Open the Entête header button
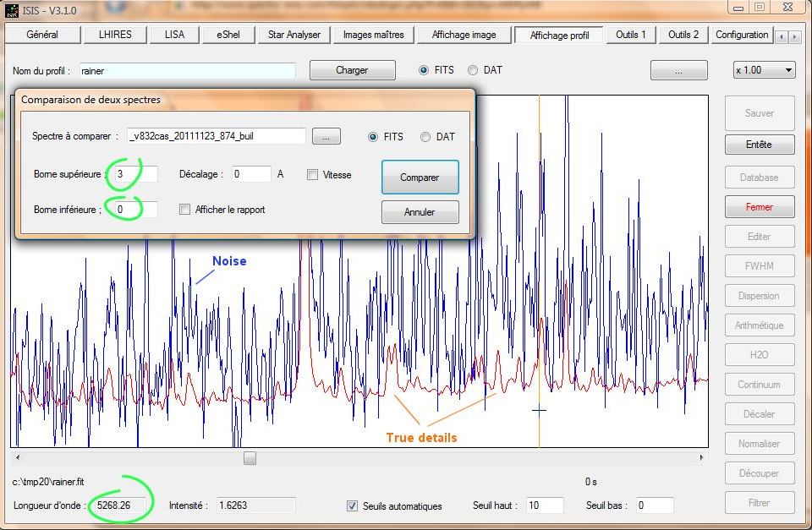Screen dimensions: 812x530 (x=759, y=145)
